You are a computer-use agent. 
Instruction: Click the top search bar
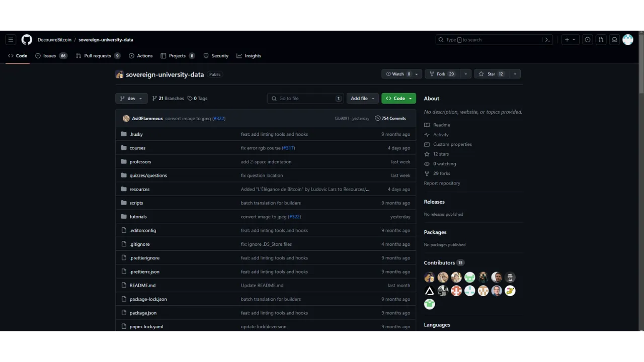click(x=495, y=40)
